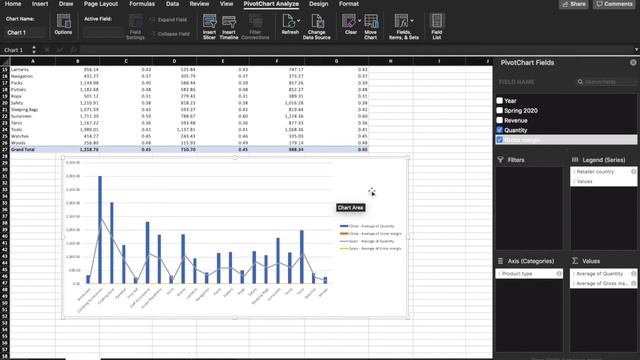Open the Format tab

[349, 4]
